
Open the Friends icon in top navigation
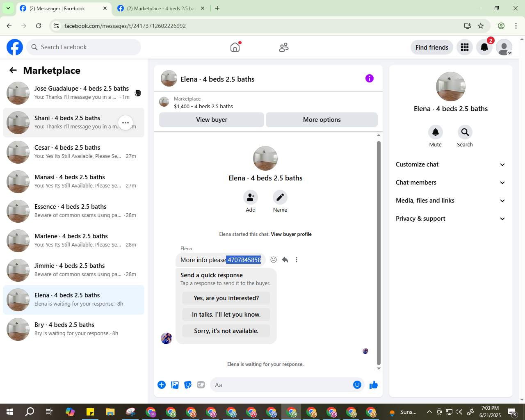pos(284,47)
